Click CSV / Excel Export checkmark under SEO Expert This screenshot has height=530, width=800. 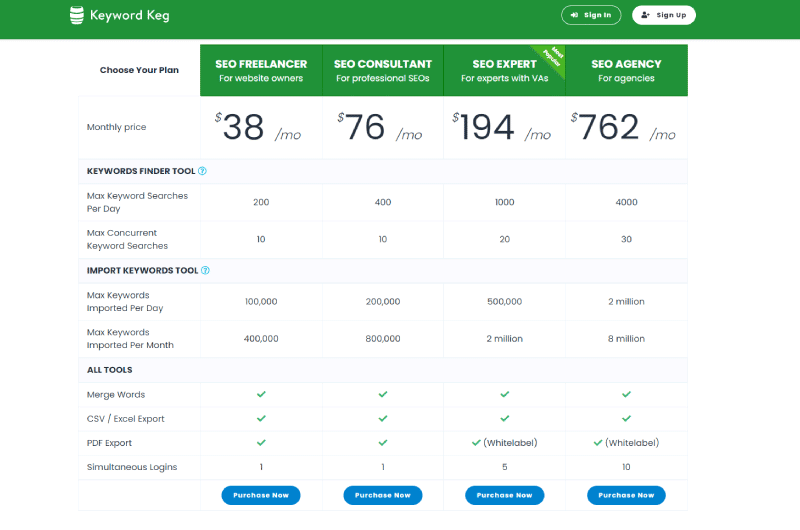tap(505, 418)
